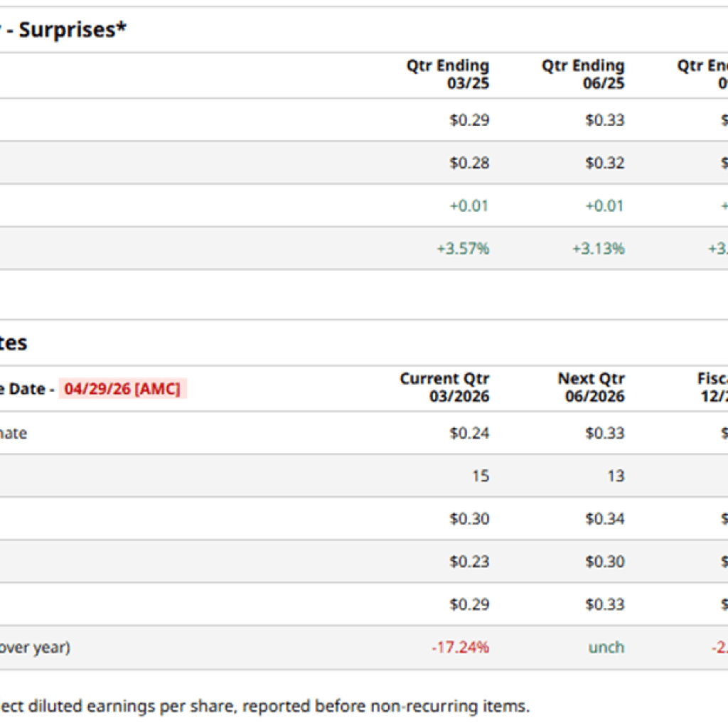
Task: Select the $0.24 current quarter estimate
Action: (469, 433)
